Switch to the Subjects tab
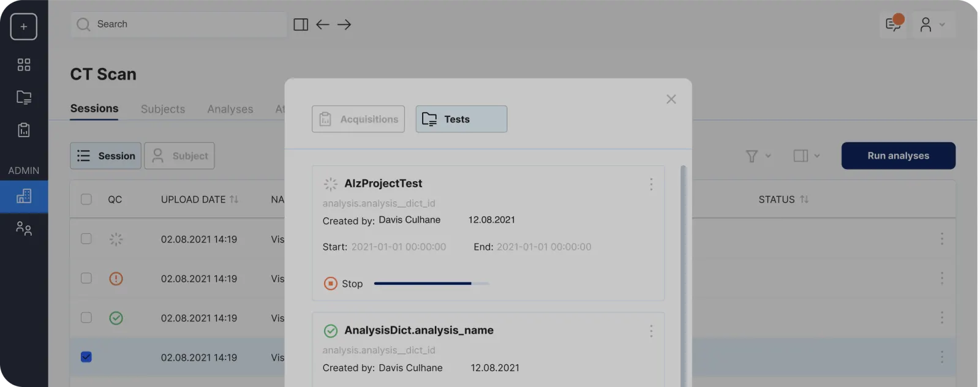The width and height of the screenshot is (980, 387). (162, 109)
